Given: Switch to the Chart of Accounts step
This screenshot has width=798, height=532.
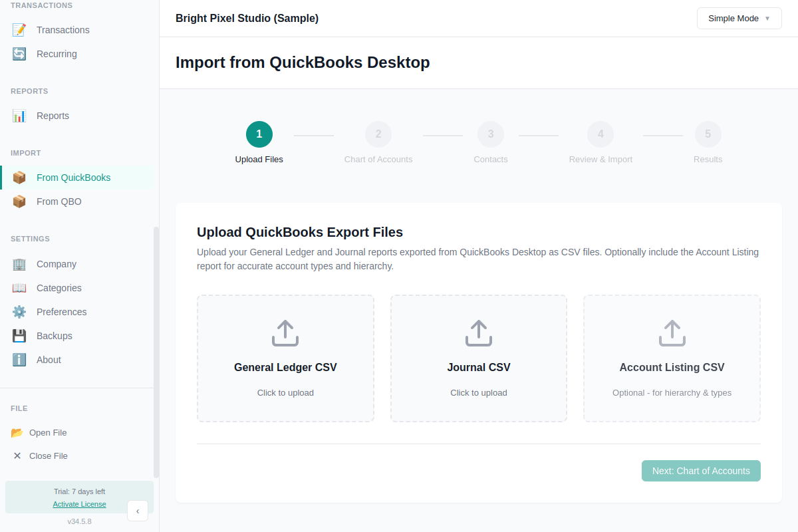Looking at the screenshot, I should (x=378, y=134).
